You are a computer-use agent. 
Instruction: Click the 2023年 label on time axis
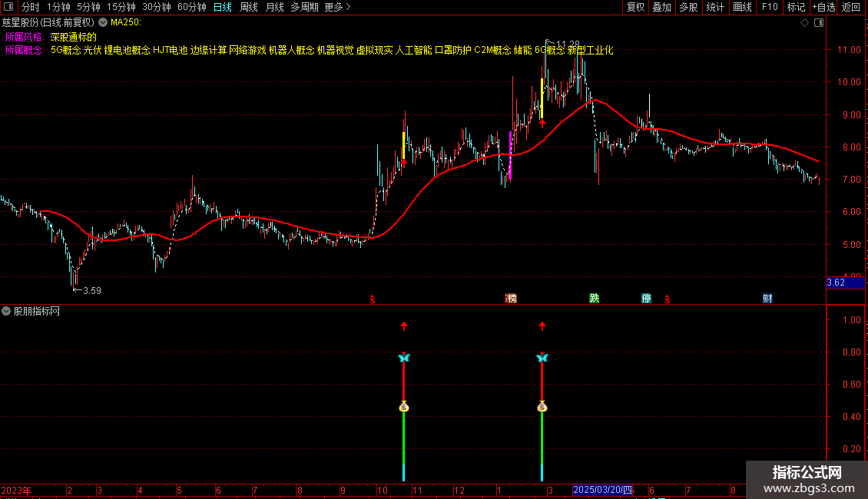click(x=16, y=490)
